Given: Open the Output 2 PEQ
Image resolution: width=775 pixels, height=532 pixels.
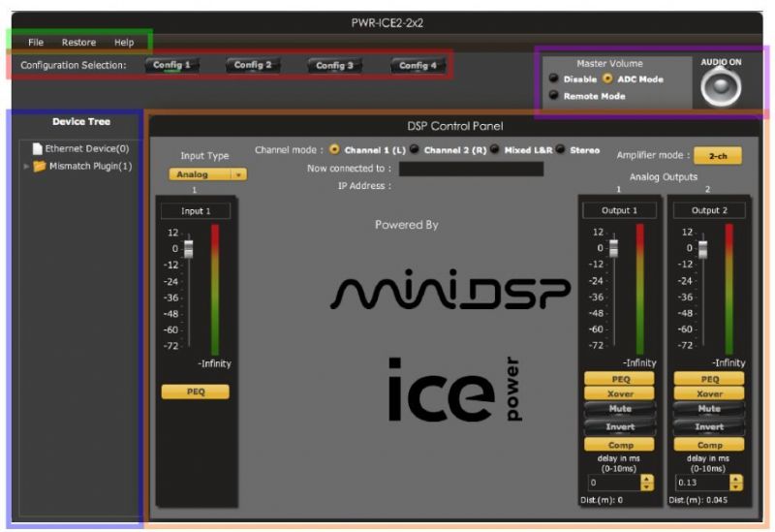Looking at the screenshot, I should point(709,379).
